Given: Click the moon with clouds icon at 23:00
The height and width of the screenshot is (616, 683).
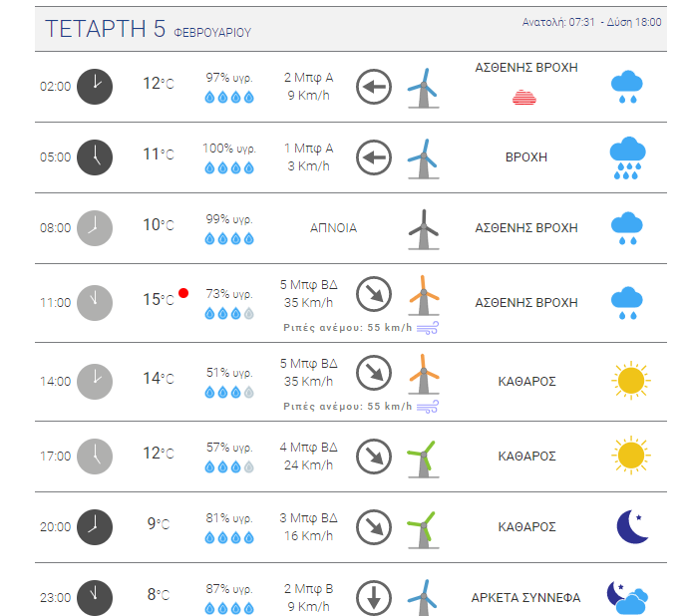Looking at the screenshot, I should 628,598.
